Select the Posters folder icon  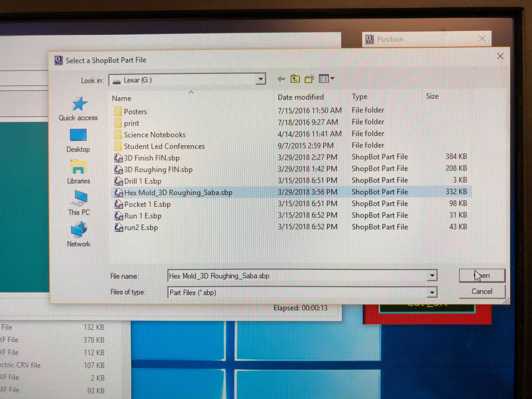118,111
